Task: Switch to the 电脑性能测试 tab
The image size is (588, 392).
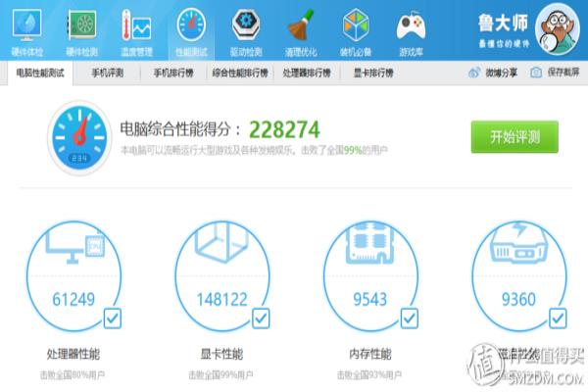Action: coord(40,73)
